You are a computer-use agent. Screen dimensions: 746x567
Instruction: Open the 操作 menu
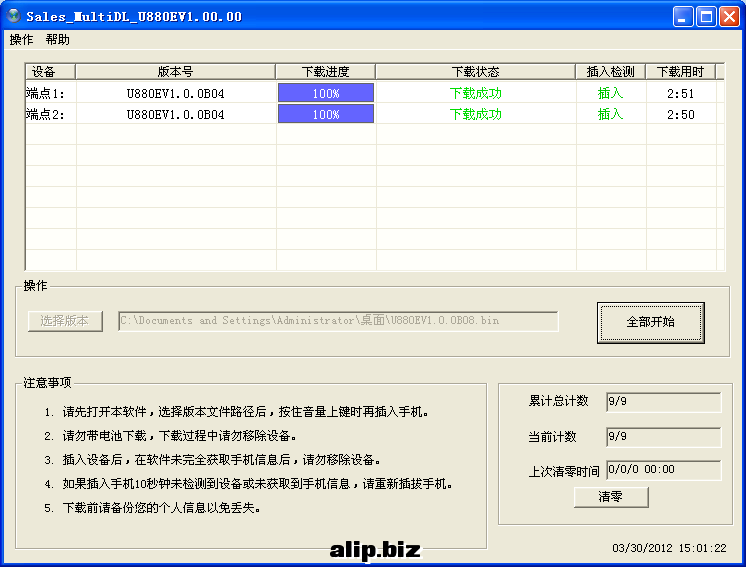pos(21,40)
